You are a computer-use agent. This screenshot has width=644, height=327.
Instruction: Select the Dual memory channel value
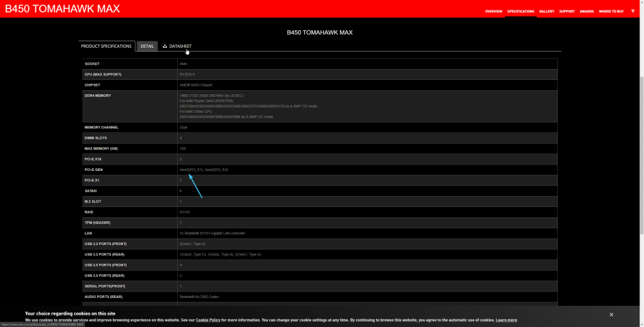(x=183, y=128)
